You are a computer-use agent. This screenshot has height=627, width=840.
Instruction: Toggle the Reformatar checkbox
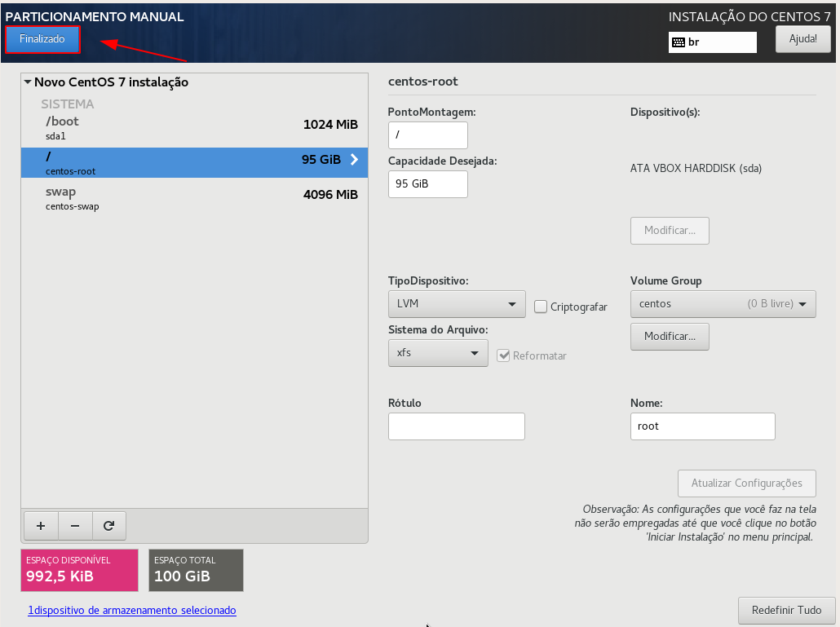point(503,355)
